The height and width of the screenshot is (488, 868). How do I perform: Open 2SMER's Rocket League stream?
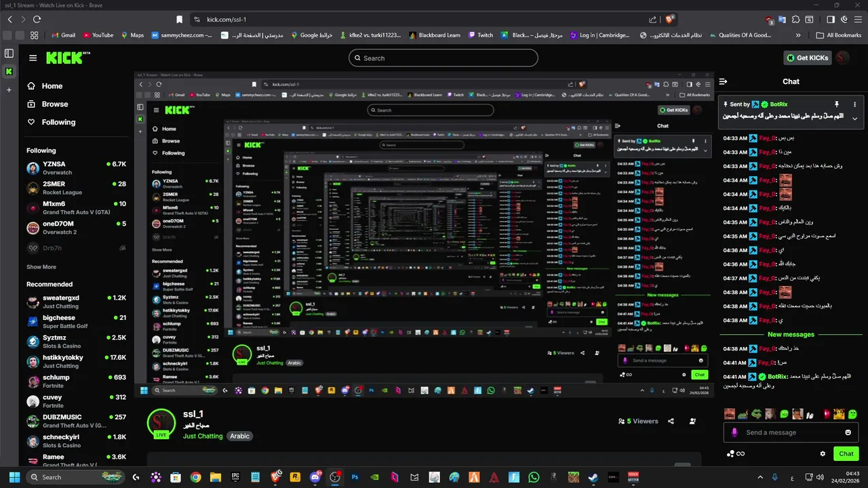(x=76, y=188)
